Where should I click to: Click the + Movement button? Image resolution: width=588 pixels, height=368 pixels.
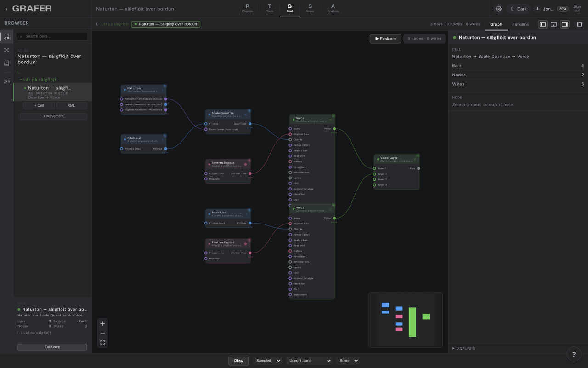[53, 116]
